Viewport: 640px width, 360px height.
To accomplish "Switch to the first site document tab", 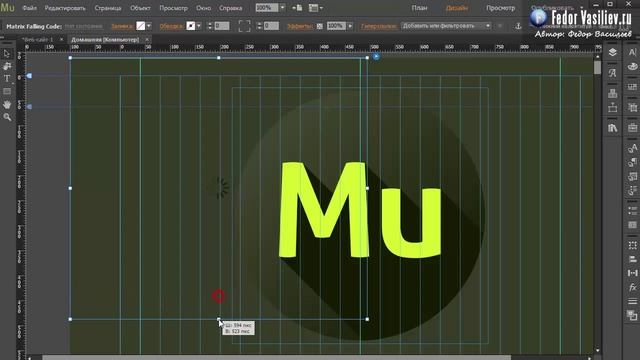I will pos(38,40).
